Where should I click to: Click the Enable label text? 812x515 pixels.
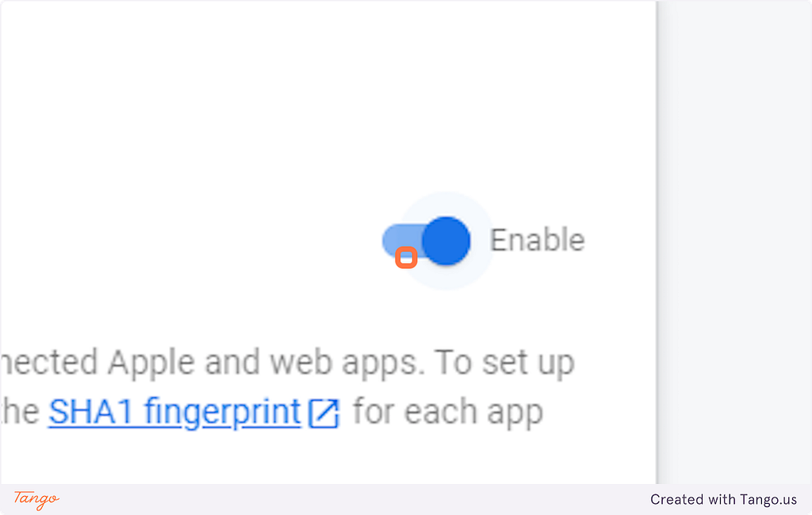click(x=538, y=240)
